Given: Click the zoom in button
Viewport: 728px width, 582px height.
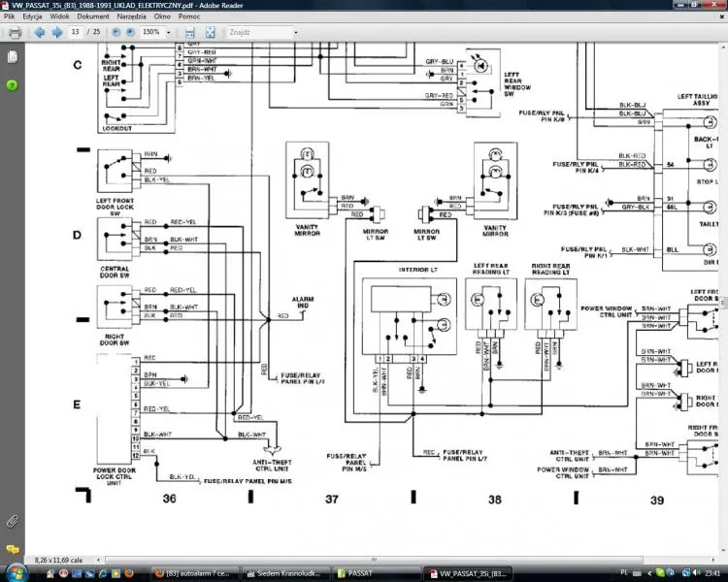Looking at the screenshot, I should tap(130, 32).
